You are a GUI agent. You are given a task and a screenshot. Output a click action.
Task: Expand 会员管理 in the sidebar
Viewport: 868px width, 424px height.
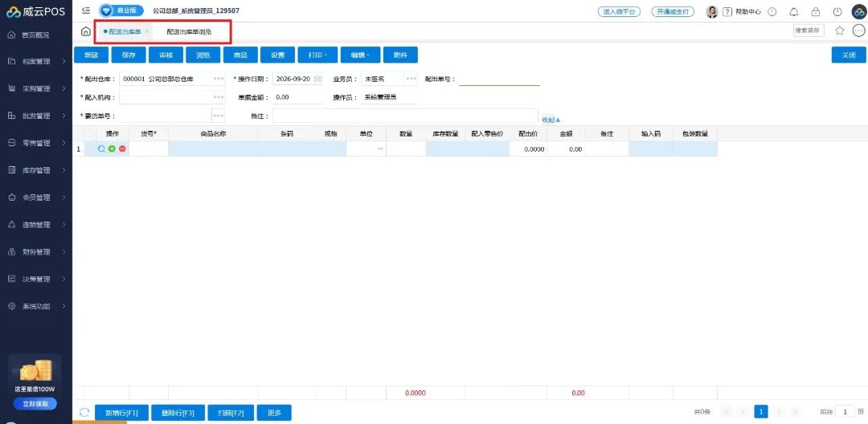pyautogui.click(x=36, y=198)
